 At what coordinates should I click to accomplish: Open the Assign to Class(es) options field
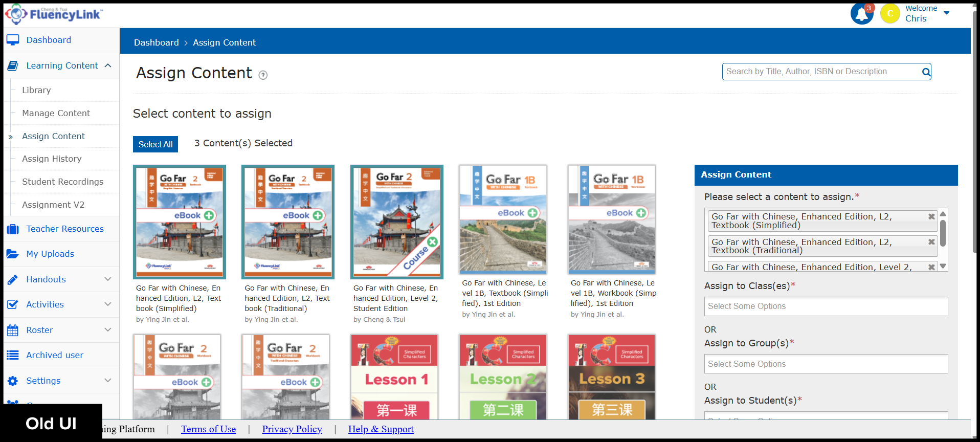(826, 306)
